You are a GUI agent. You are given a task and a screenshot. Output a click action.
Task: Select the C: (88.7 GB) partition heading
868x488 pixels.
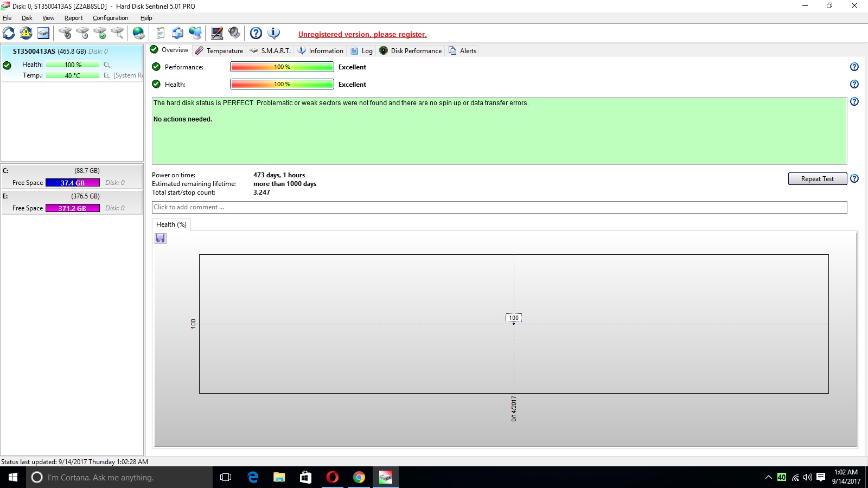coord(72,170)
